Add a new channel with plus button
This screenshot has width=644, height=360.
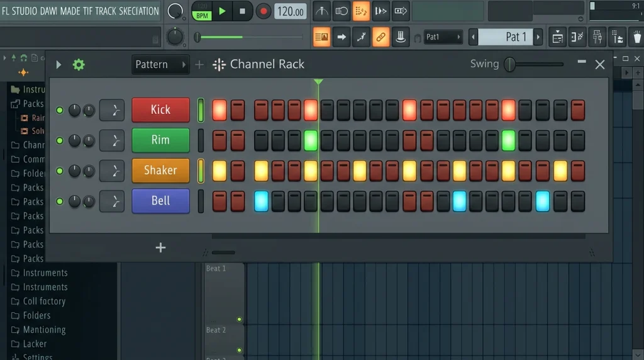160,247
